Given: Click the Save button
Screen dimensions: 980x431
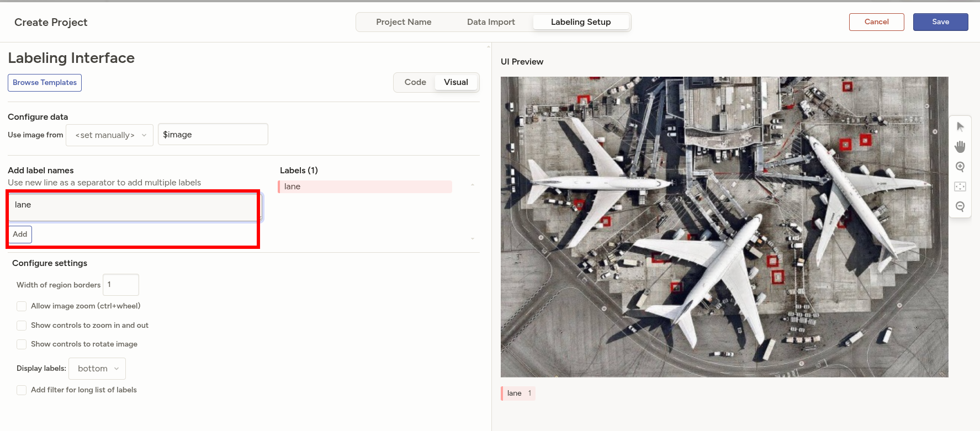Looking at the screenshot, I should click(940, 22).
